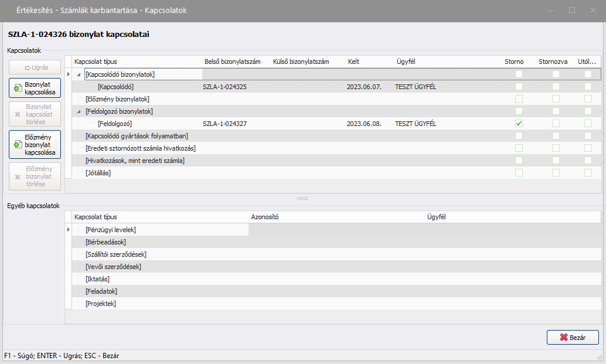Select the Szállítói szerződések tree item
Image resolution: width=606 pixels, height=364 pixels.
(x=115, y=254)
